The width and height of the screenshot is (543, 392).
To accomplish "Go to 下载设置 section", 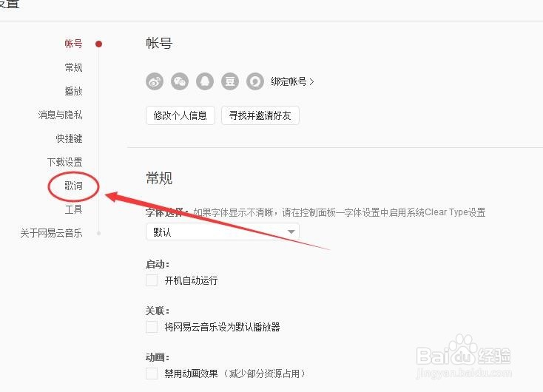I will click(65, 162).
